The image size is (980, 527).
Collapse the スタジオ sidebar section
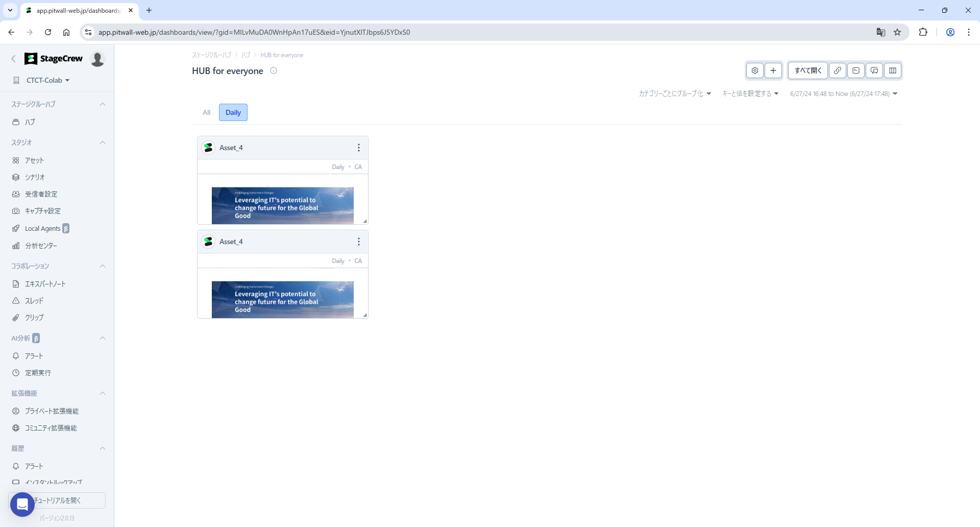pyautogui.click(x=103, y=142)
